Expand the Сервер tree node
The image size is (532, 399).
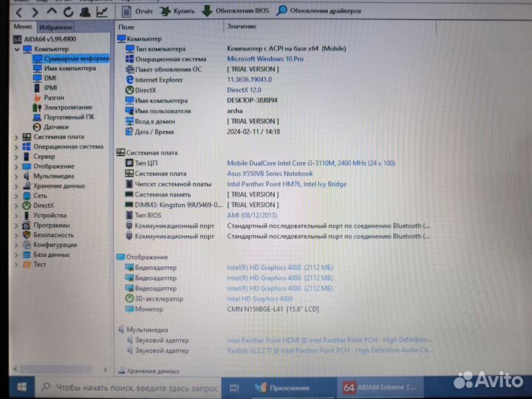tap(16, 157)
